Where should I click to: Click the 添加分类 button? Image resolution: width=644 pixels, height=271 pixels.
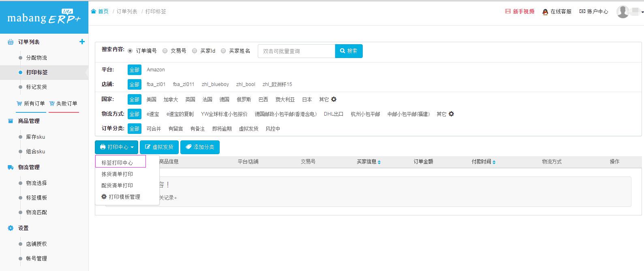[200, 147]
